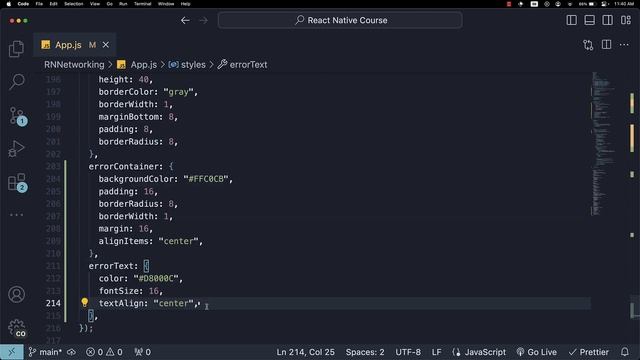Open Problems from errors and warnings counter

click(x=104, y=352)
